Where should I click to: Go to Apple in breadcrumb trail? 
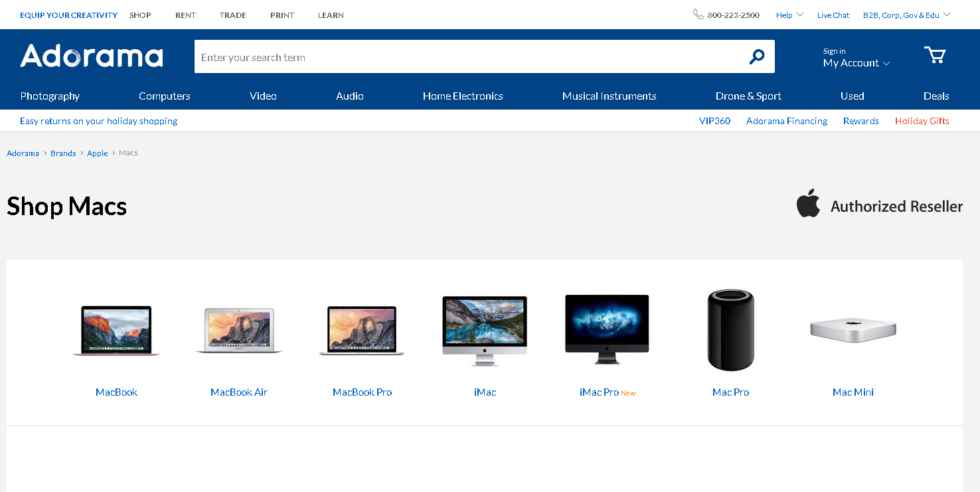click(97, 153)
